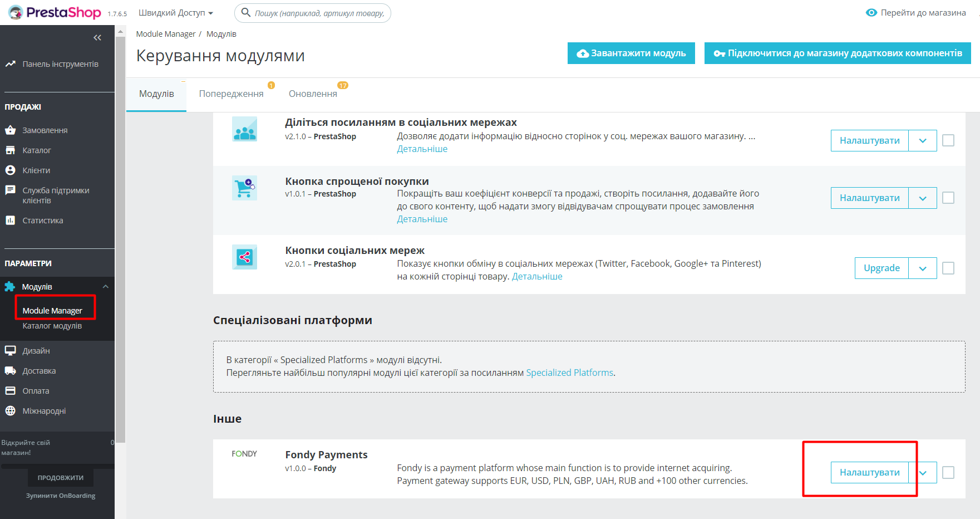Viewport: 980px width, 519px height.
Task: Click the orders basket icon
Action: tap(10, 130)
